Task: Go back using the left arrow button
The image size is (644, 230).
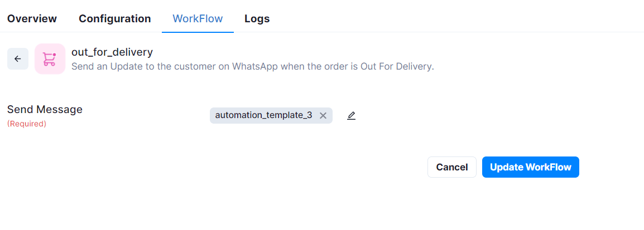Action: click(18, 59)
